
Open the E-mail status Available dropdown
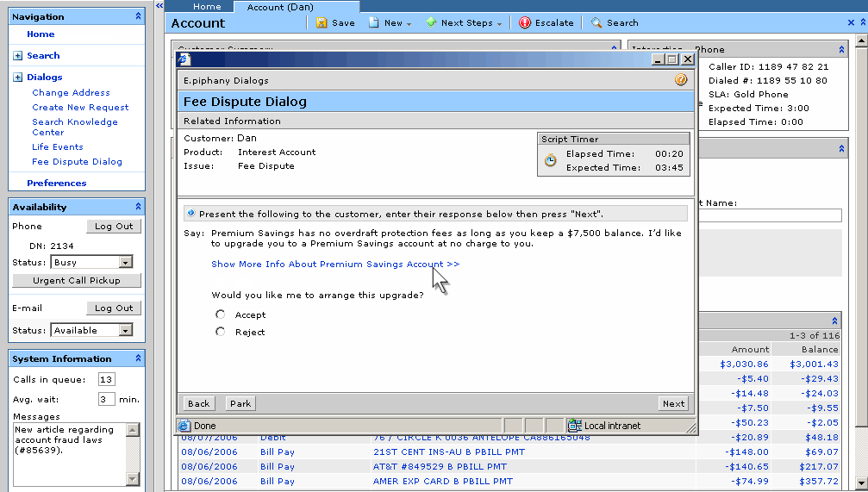coord(126,330)
